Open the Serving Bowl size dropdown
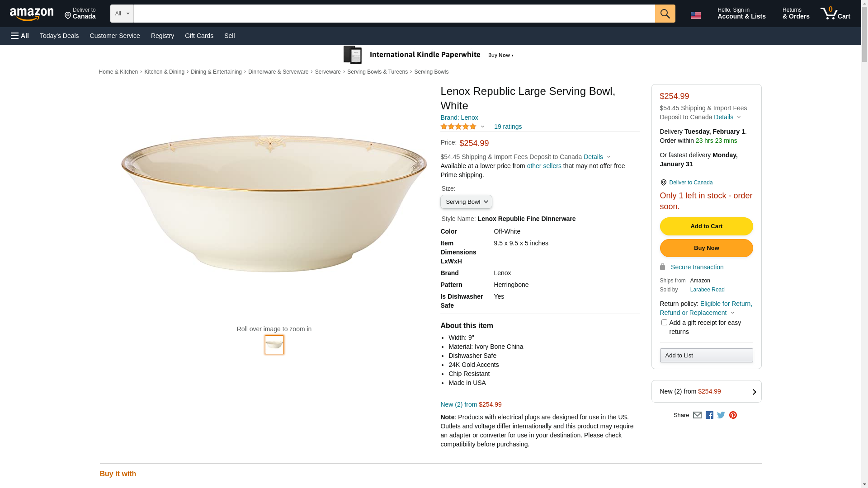This screenshot has width=868, height=488. click(x=466, y=202)
